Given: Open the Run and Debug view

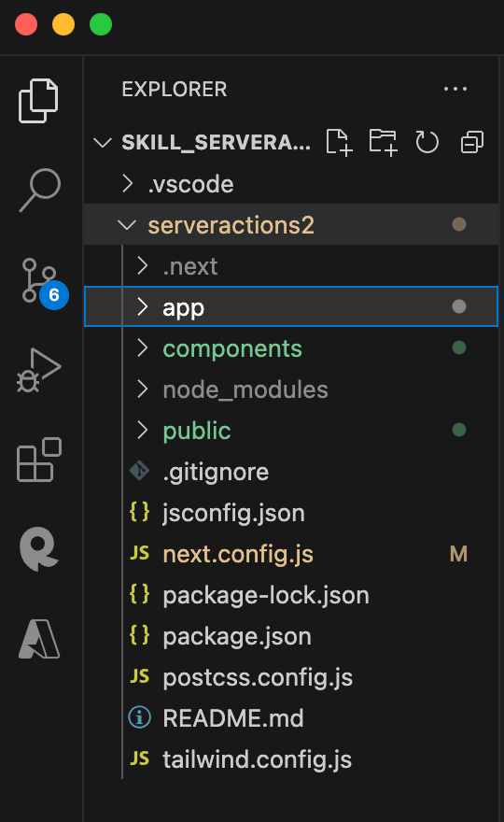Looking at the screenshot, I should click(x=39, y=370).
